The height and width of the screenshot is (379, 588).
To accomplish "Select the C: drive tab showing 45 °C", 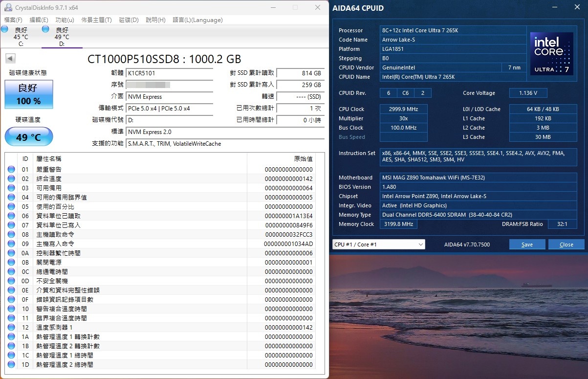I will 21,37.
